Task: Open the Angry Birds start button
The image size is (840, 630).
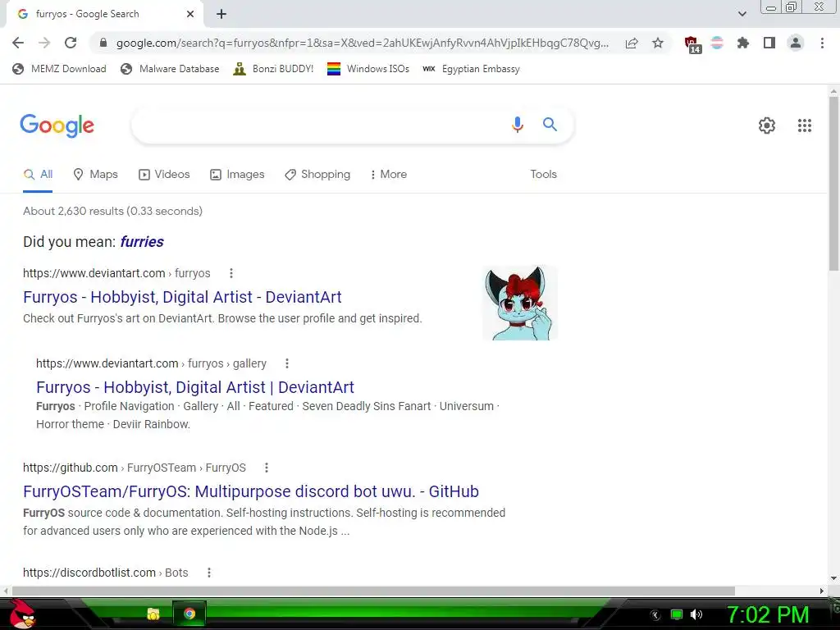Action: pos(22,614)
